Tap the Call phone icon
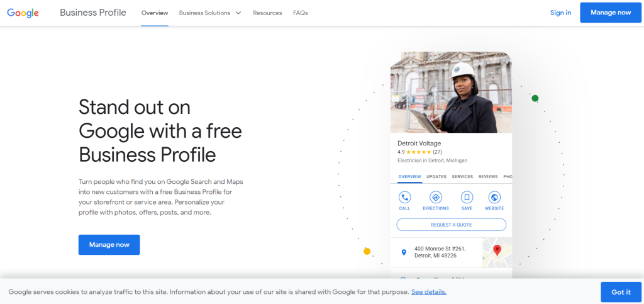The image size is (644, 304). (x=404, y=198)
